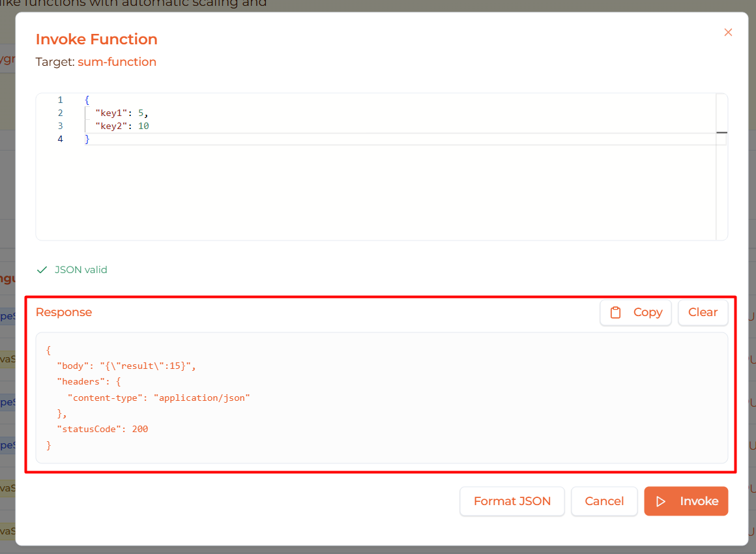Click the green JSON valid checkmark
Image resolution: width=756 pixels, height=554 pixels.
click(42, 269)
